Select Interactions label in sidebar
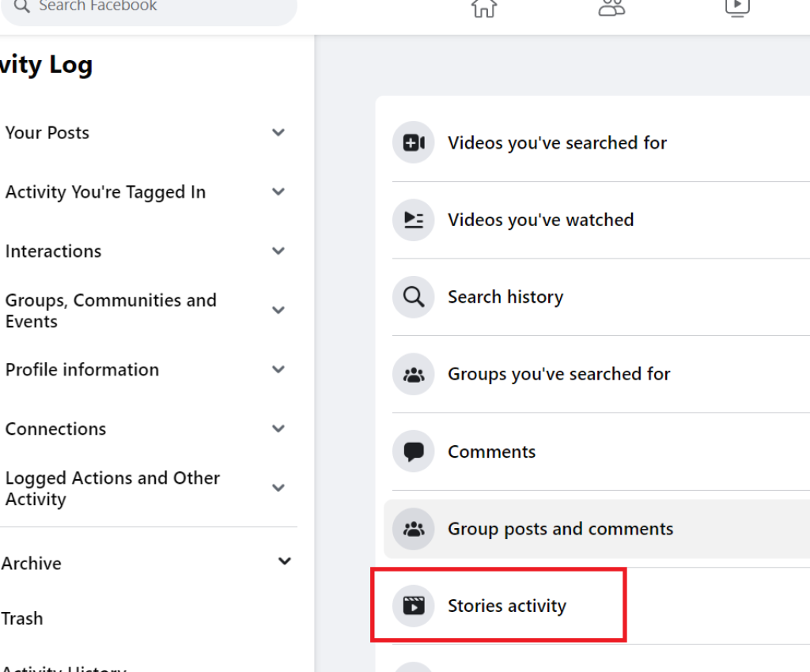This screenshot has width=810, height=672. click(54, 251)
